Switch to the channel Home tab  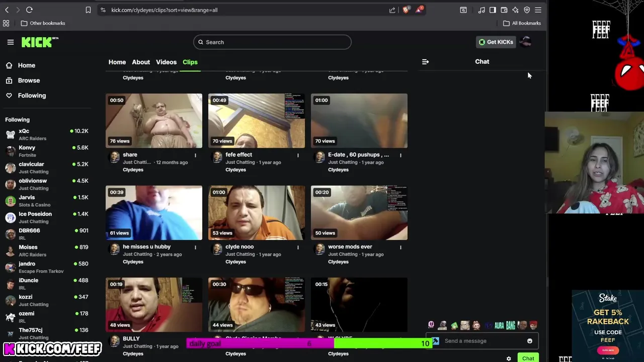pyautogui.click(x=117, y=62)
